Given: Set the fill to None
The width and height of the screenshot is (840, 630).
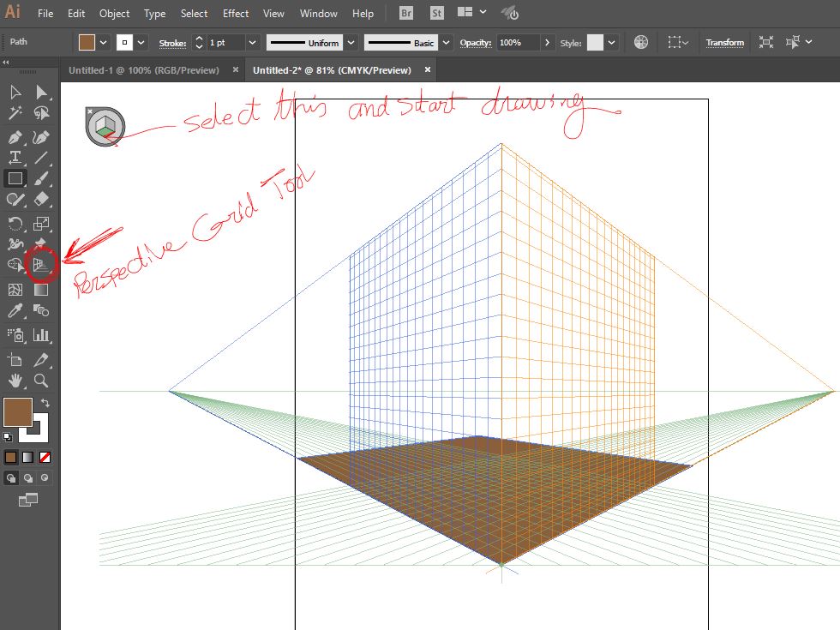Looking at the screenshot, I should 45,457.
